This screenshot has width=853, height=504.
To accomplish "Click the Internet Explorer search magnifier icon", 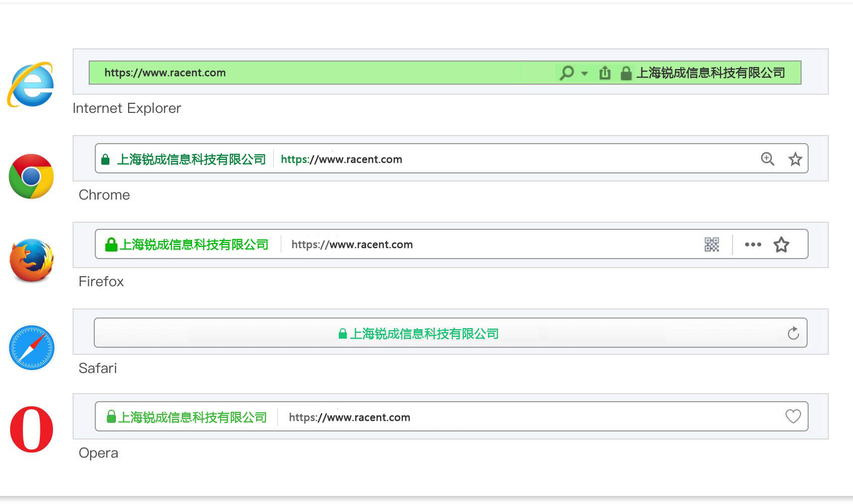I will [567, 73].
